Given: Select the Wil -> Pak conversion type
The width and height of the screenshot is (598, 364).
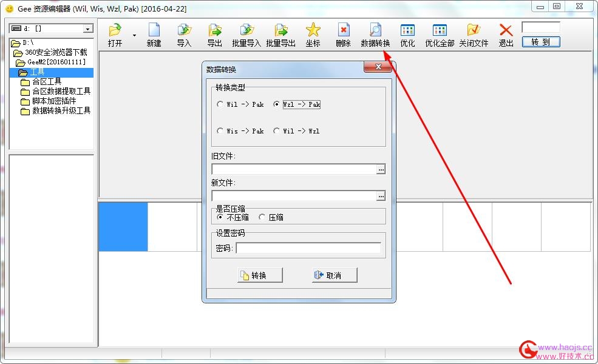Looking at the screenshot, I should (240, 104).
